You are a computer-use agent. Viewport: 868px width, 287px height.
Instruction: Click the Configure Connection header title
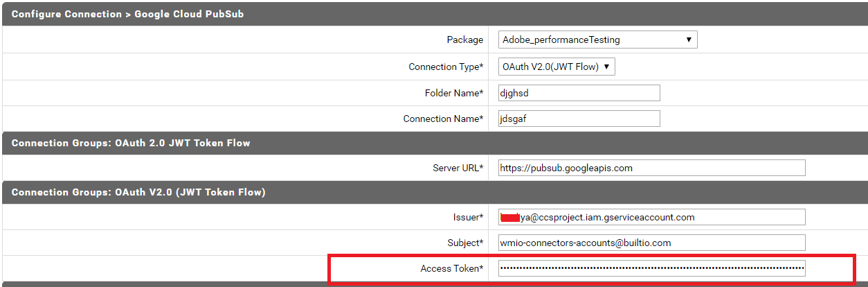[x=127, y=14]
